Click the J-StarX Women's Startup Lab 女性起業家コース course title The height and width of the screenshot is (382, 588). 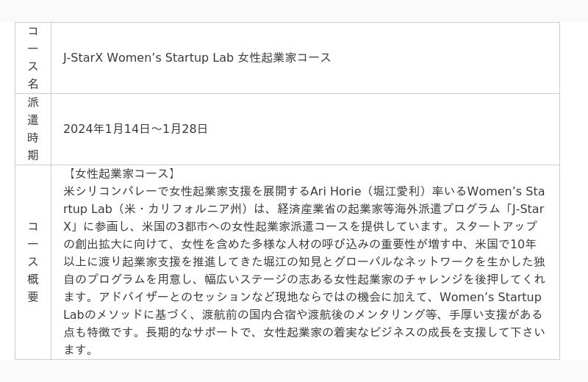pos(197,57)
